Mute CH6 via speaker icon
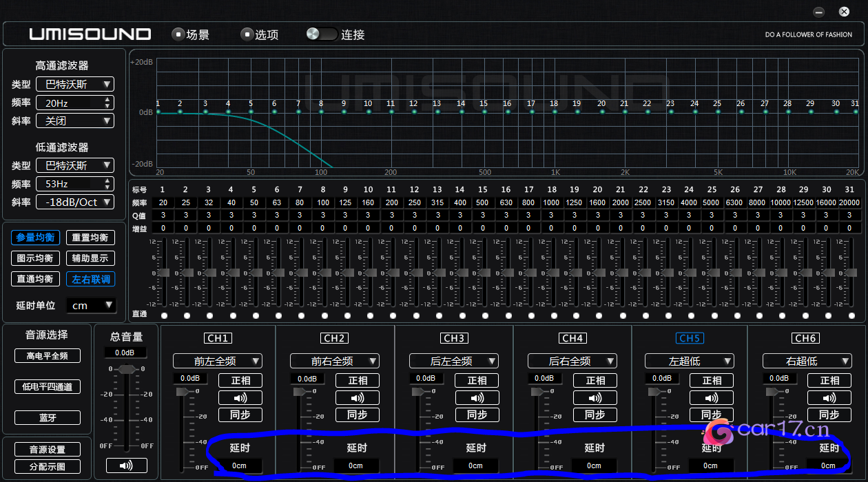868x482 pixels. click(x=829, y=398)
